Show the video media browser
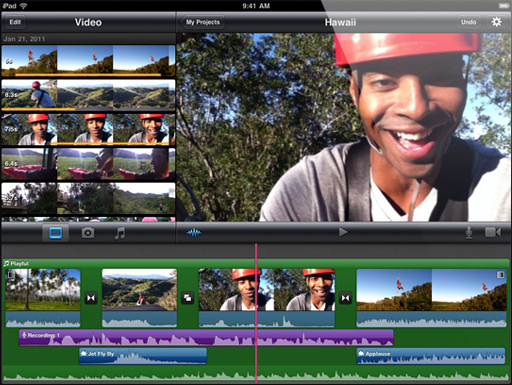 coord(56,233)
